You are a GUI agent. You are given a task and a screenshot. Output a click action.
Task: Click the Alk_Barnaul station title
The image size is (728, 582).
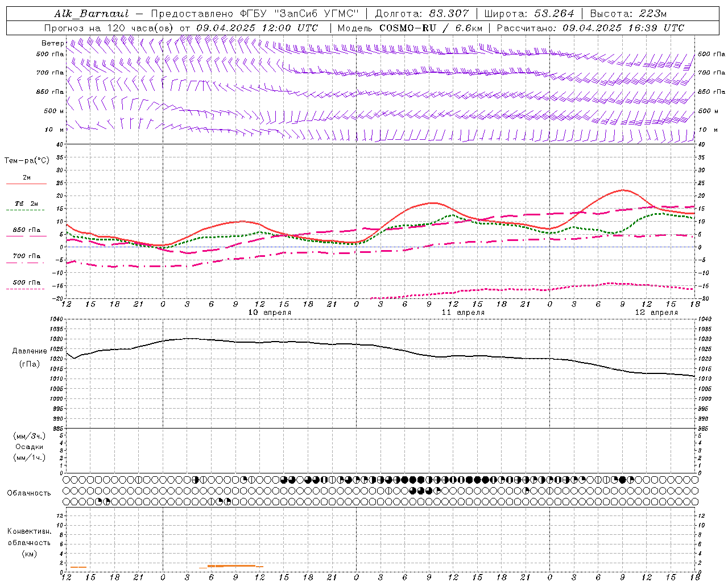92,14
